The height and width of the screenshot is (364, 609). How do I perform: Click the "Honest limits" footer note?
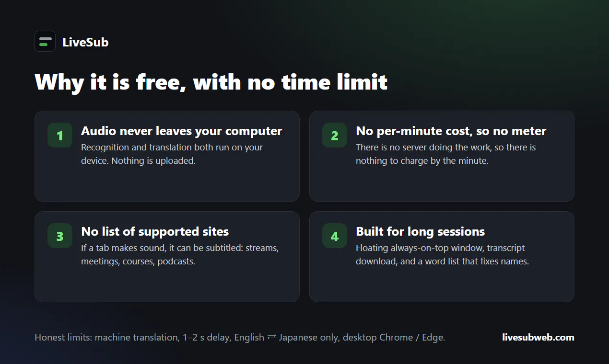coord(240,337)
